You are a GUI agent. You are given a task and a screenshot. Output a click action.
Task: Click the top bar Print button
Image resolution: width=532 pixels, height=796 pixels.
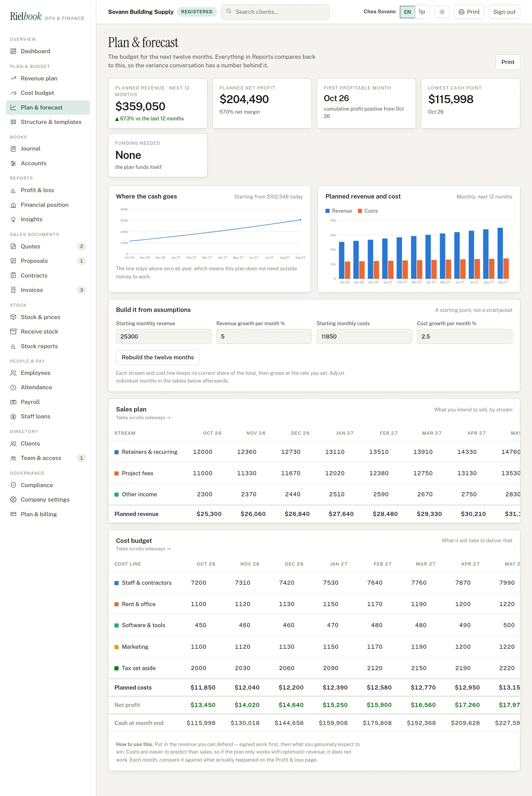pyautogui.click(x=469, y=12)
